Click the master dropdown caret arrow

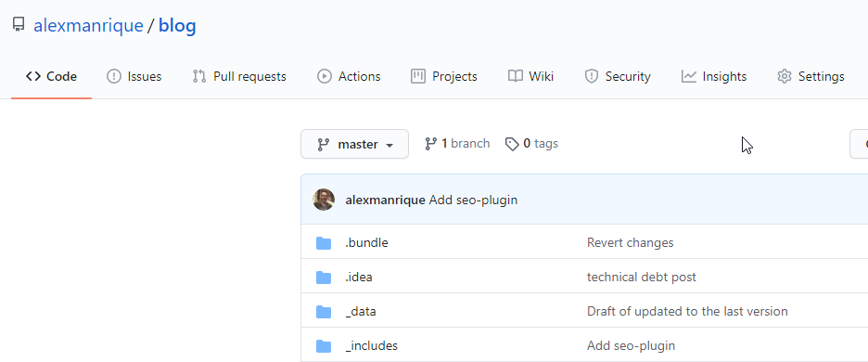(389, 145)
